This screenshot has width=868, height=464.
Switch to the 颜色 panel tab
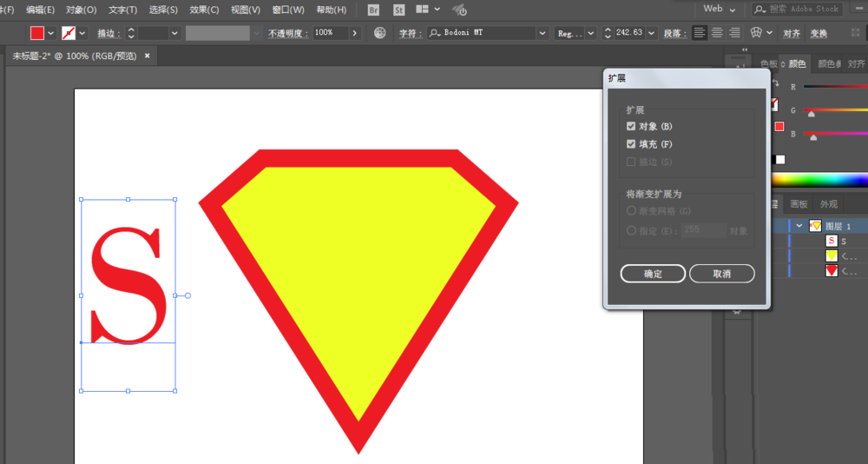[x=797, y=63]
